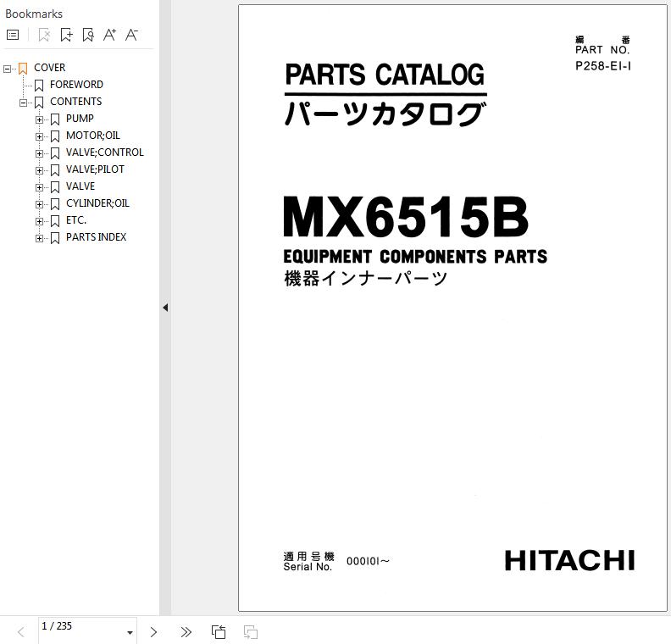Decrease bookmark text size
Screen dimensions: 671x644
point(131,35)
